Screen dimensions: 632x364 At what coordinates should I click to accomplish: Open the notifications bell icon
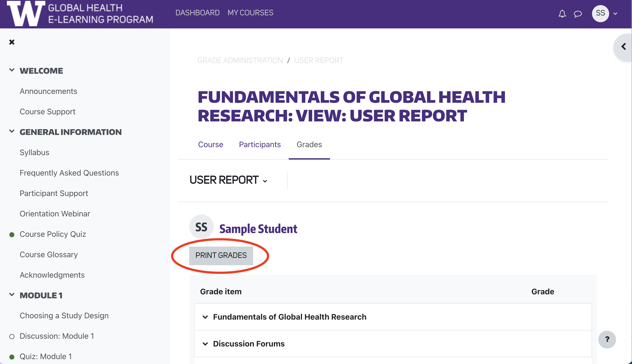562,14
